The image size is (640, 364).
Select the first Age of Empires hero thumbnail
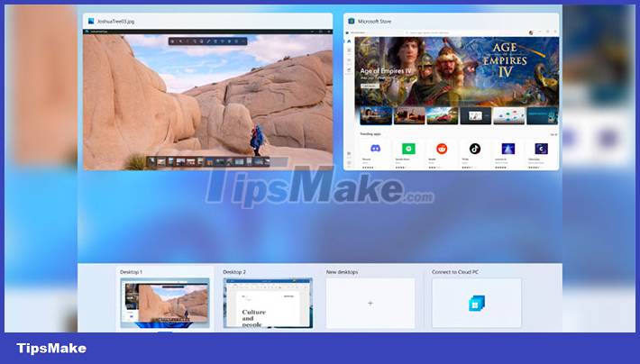point(376,116)
